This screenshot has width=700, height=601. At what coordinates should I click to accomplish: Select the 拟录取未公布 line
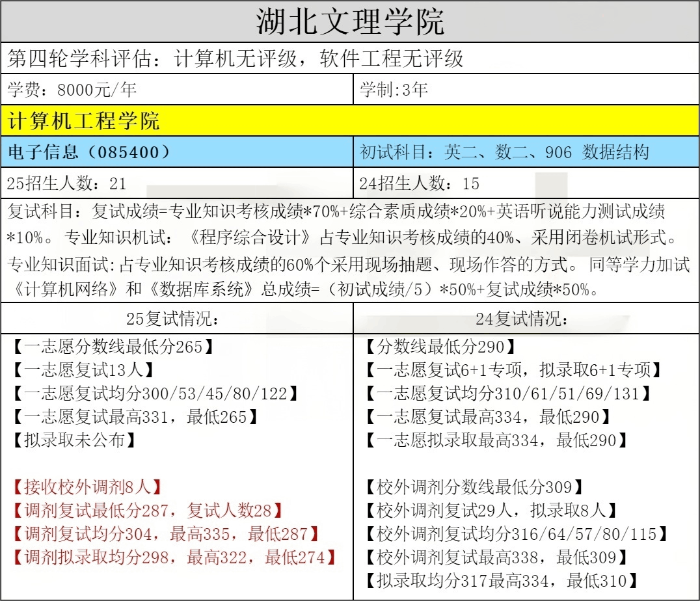(74, 440)
